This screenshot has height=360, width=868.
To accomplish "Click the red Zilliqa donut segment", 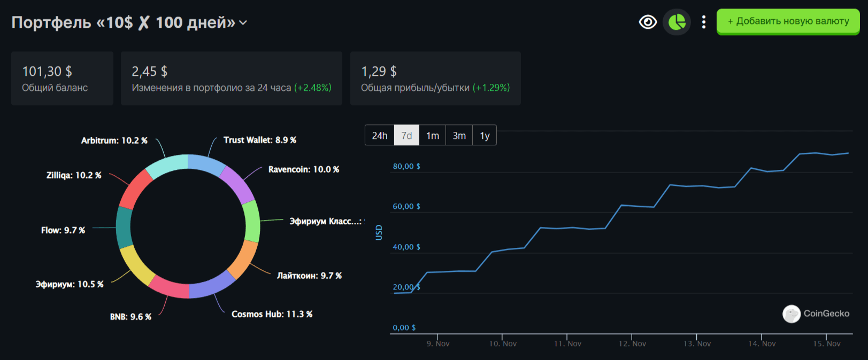I will (x=136, y=189).
